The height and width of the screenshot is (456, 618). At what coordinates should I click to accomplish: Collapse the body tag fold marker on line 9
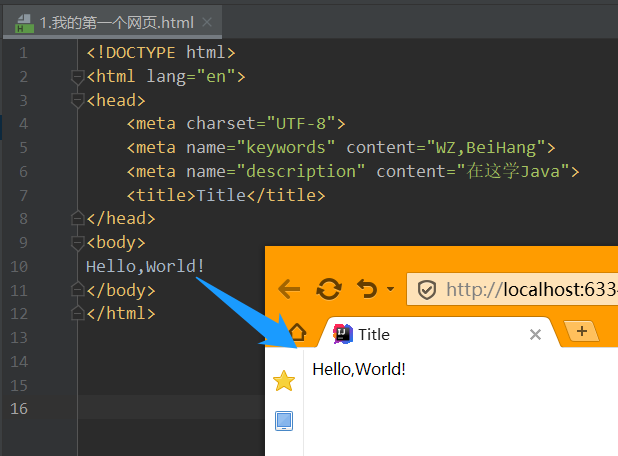coord(78,242)
